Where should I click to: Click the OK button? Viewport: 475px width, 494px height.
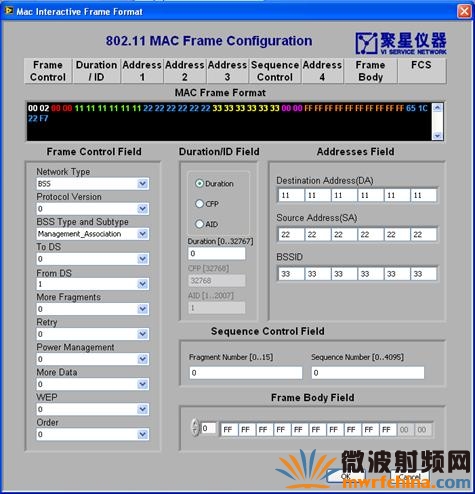point(345,476)
